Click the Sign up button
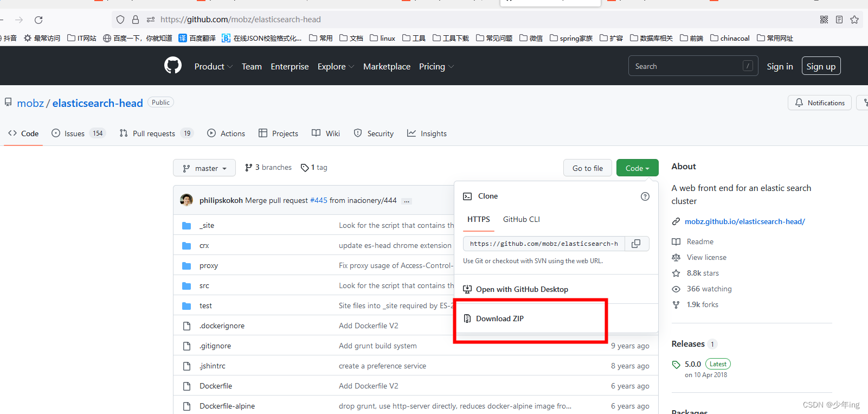 click(x=821, y=66)
